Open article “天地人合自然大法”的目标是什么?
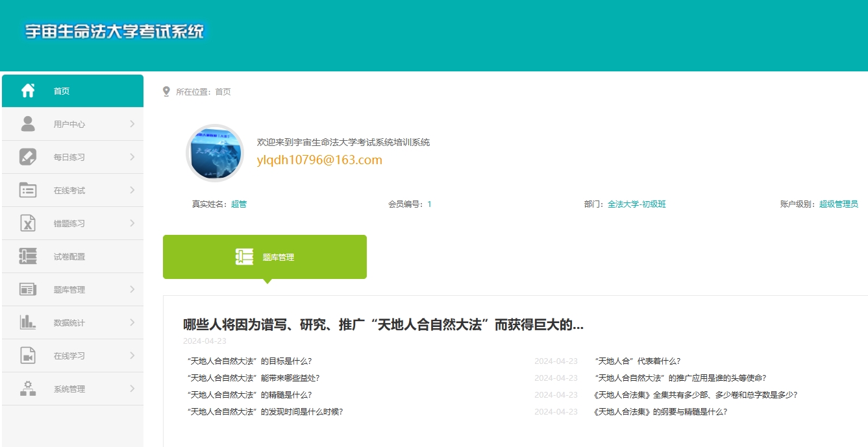The width and height of the screenshot is (868, 447). pos(249,361)
